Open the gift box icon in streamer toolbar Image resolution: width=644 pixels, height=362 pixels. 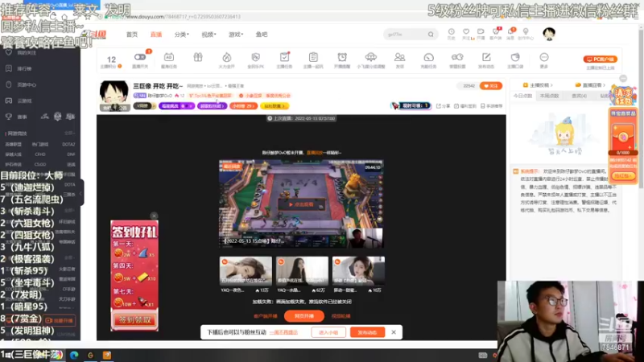click(198, 57)
